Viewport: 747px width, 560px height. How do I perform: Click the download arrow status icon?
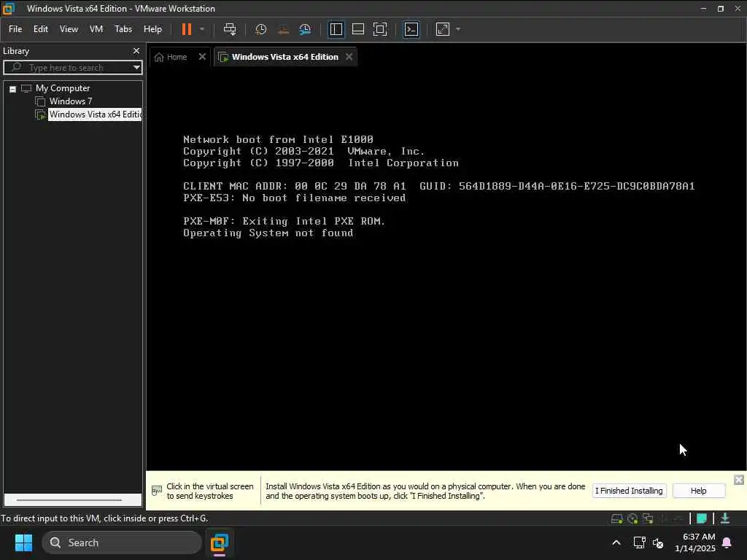[x=725, y=518]
